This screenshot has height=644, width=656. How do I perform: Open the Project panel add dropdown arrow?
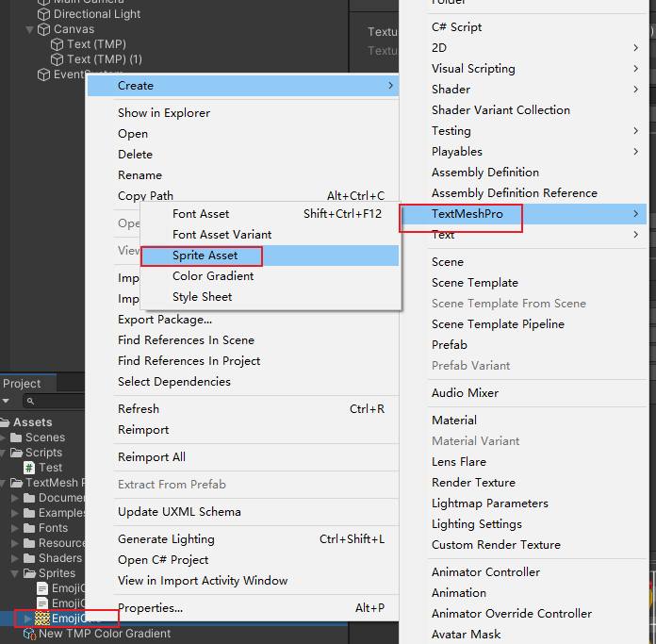tap(6, 401)
